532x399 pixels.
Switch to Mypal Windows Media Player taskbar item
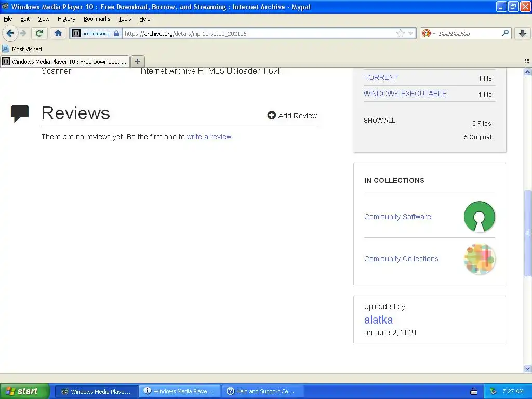point(96,392)
